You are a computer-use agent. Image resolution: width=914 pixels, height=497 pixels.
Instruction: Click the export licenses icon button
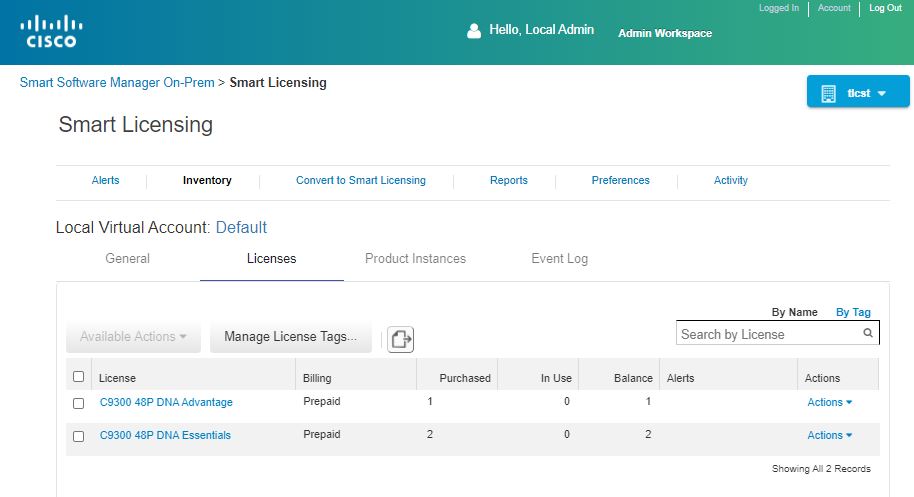400,339
